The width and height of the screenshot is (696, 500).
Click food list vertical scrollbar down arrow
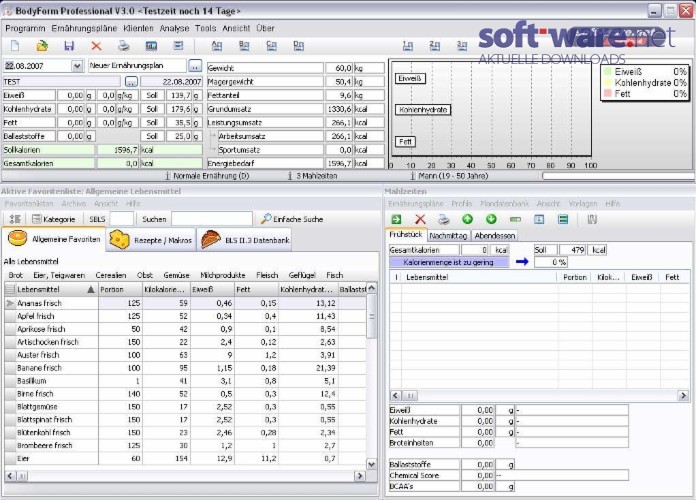[372, 464]
